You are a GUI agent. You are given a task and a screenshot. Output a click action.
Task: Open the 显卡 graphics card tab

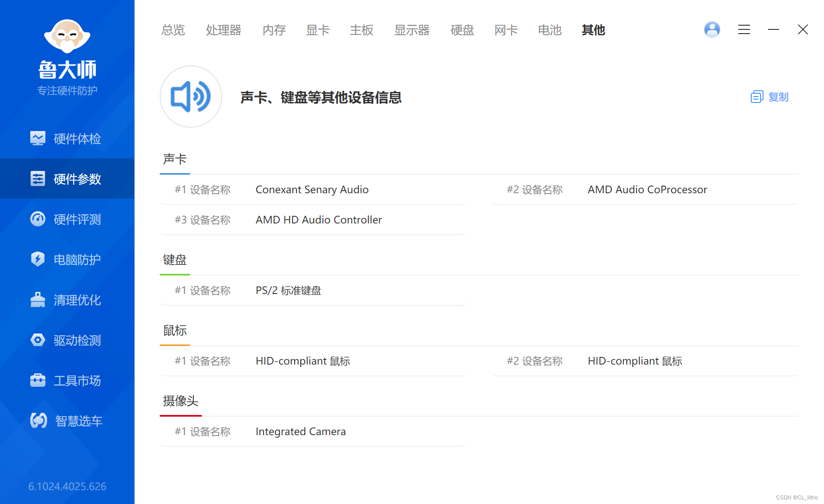[318, 30]
